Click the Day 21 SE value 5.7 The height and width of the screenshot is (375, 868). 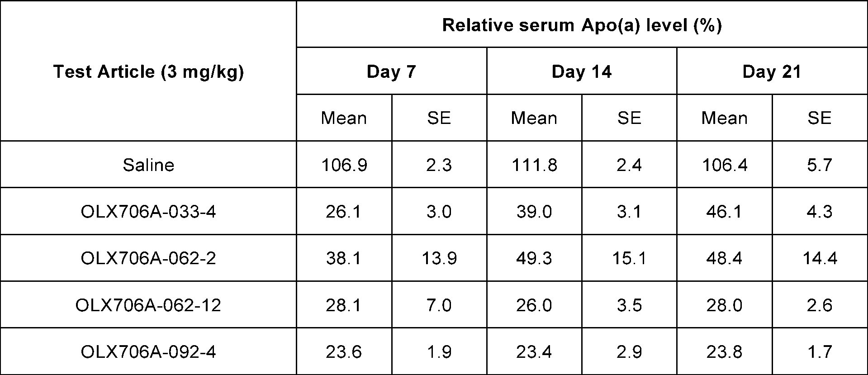point(819,165)
